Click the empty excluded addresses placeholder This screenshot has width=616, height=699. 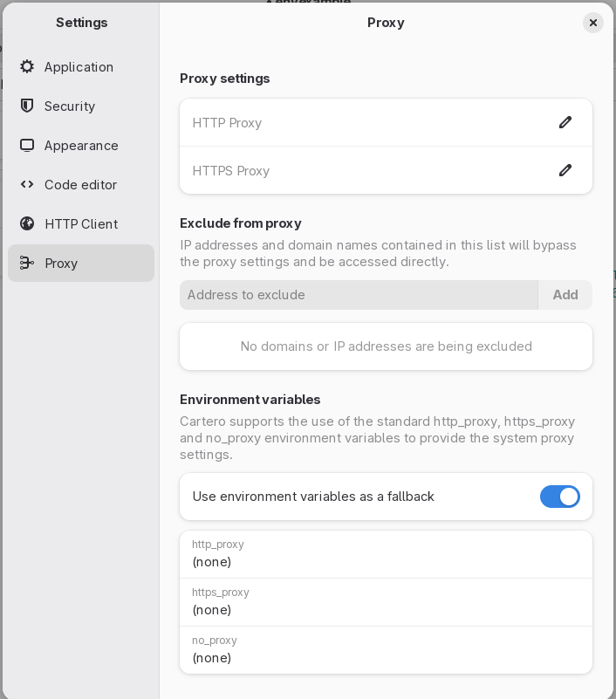[386, 346]
